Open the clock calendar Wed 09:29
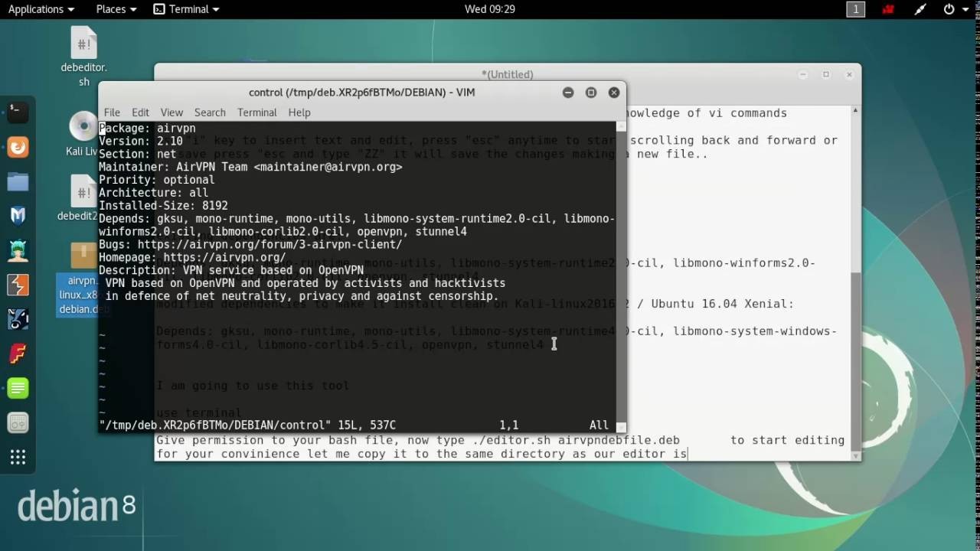980x551 pixels. click(x=490, y=9)
